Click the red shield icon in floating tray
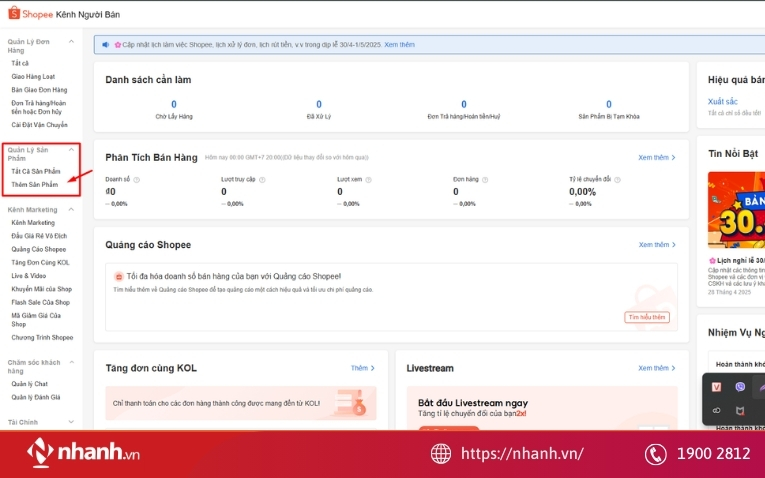The image size is (765, 478). tap(740, 411)
